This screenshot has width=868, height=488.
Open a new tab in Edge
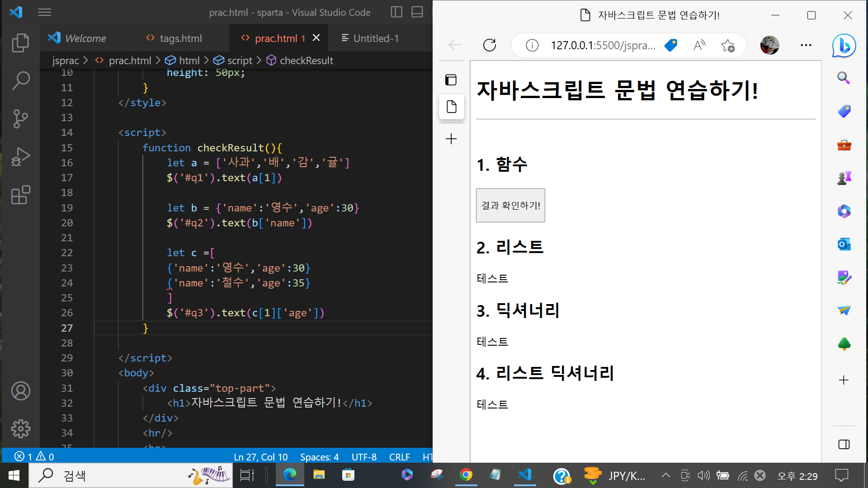click(451, 139)
